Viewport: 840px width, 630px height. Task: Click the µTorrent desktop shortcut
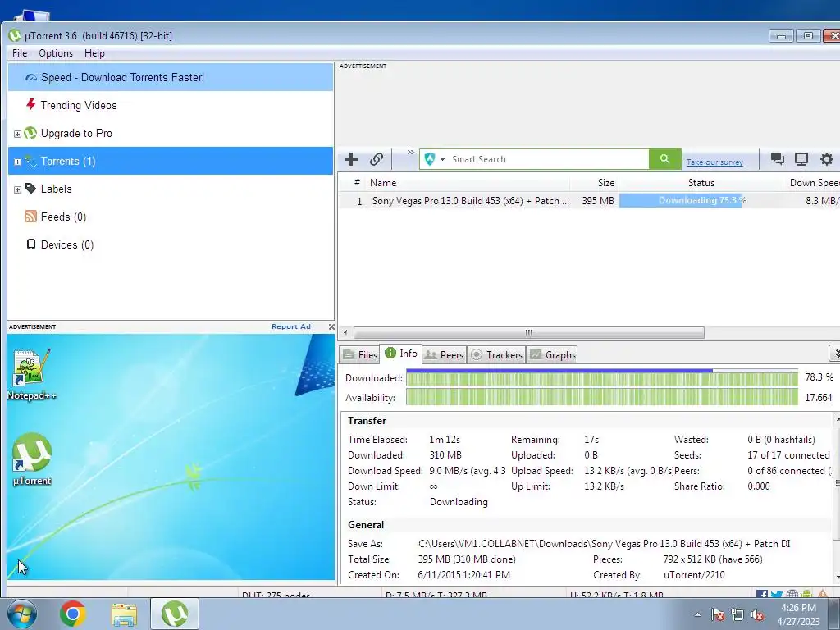tap(32, 459)
